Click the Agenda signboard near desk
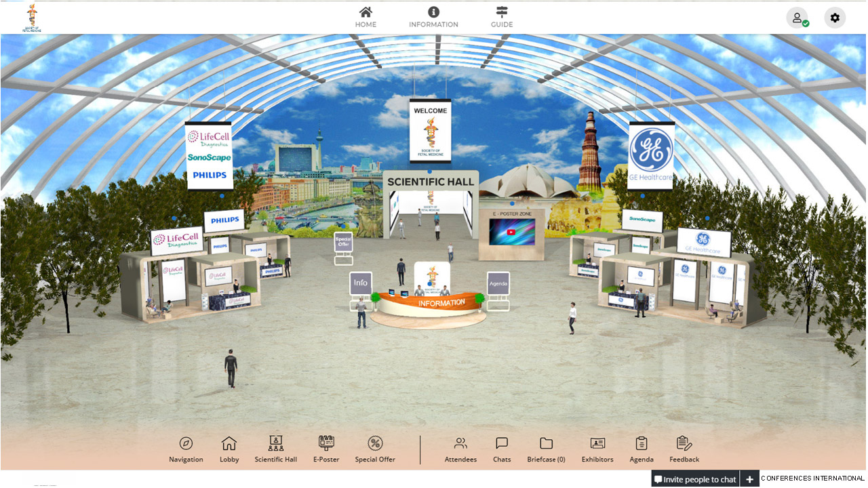Viewport: 868px width, 488px height. (498, 283)
